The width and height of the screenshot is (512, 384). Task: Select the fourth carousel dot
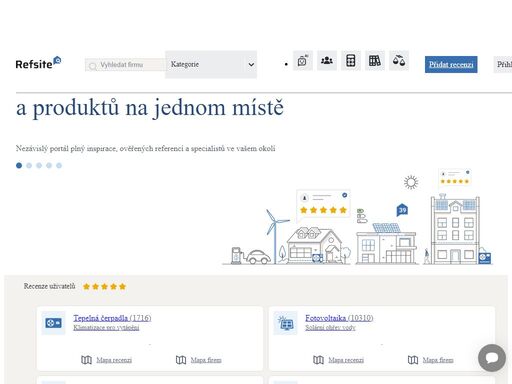coord(49,165)
